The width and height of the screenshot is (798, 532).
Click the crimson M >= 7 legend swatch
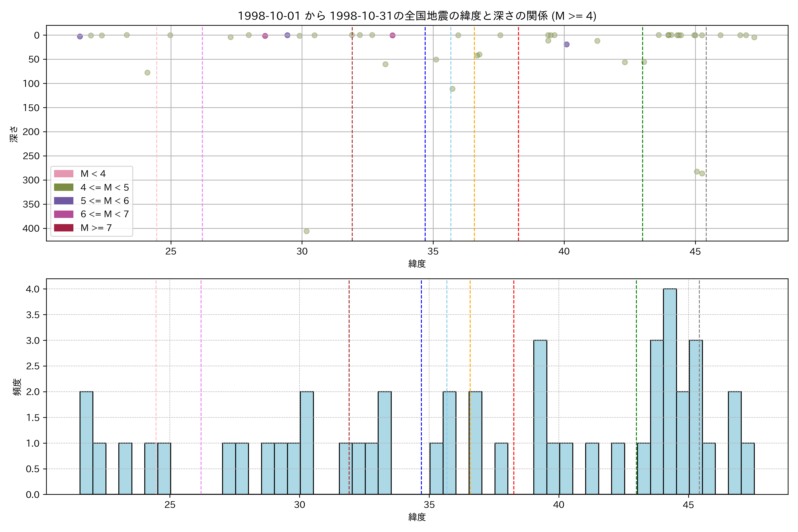pos(63,228)
